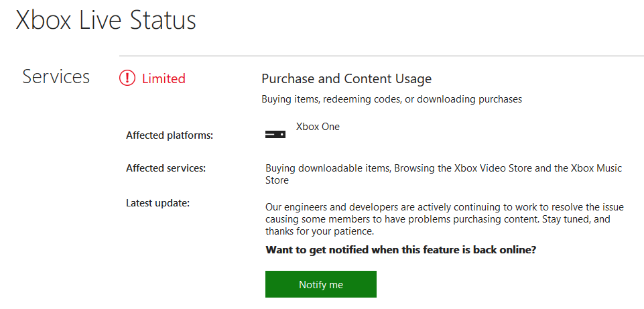Click the Latest update label
644x309 pixels.
pos(157,203)
